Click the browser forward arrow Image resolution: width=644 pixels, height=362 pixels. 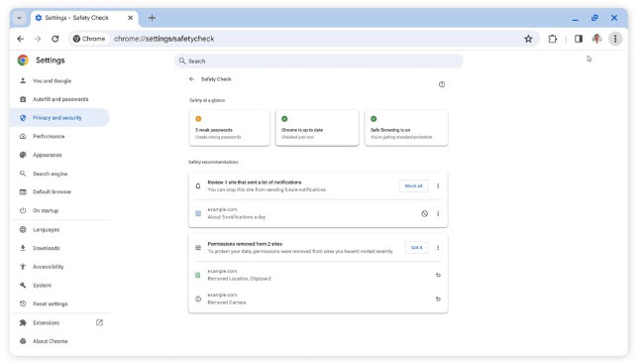pos(38,39)
